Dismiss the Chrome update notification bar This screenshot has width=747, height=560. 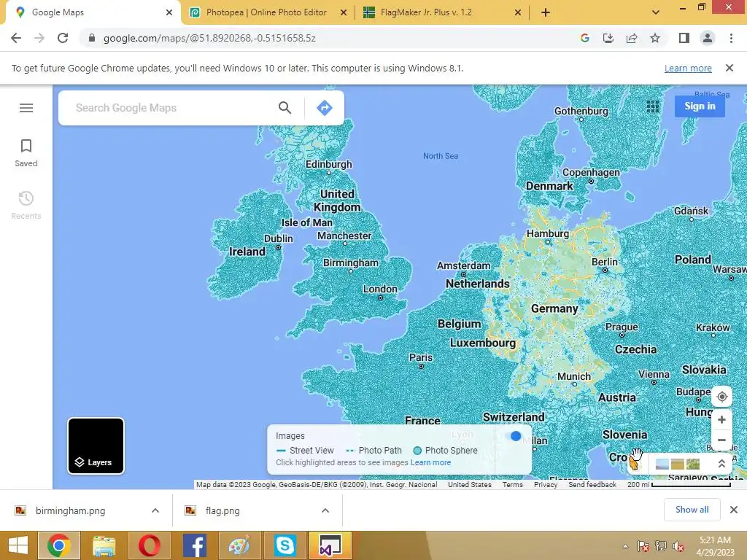click(729, 68)
